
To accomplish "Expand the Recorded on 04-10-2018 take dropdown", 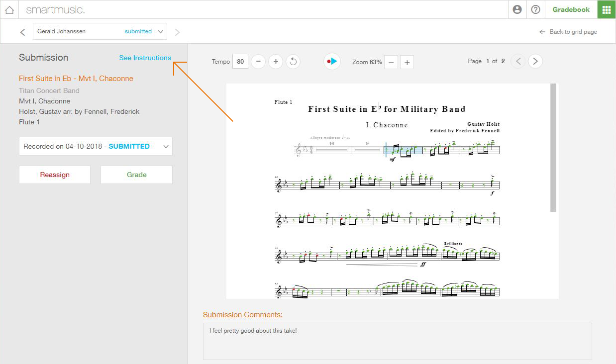I will point(96,146).
